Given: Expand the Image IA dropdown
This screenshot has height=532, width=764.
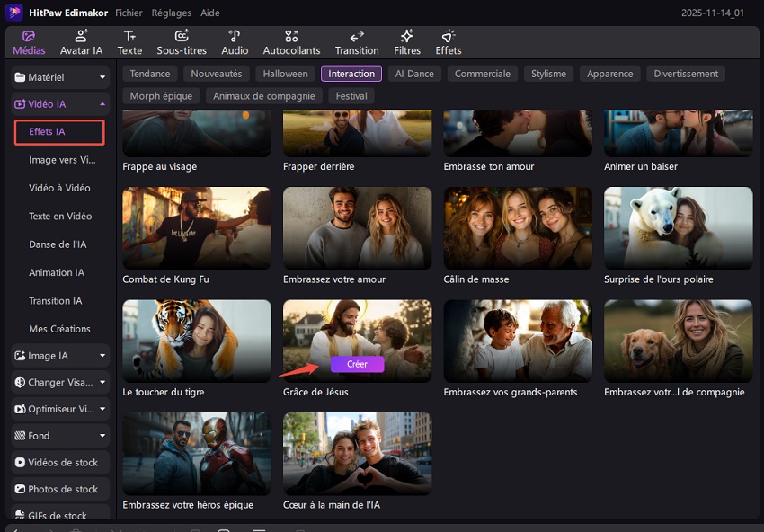Looking at the screenshot, I should (x=60, y=356).
